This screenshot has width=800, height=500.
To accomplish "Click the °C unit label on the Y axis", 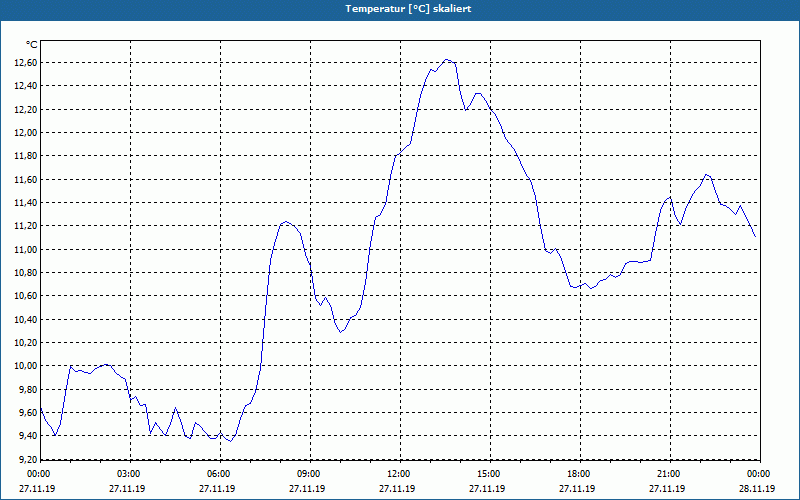I will [x=32, y=45].
